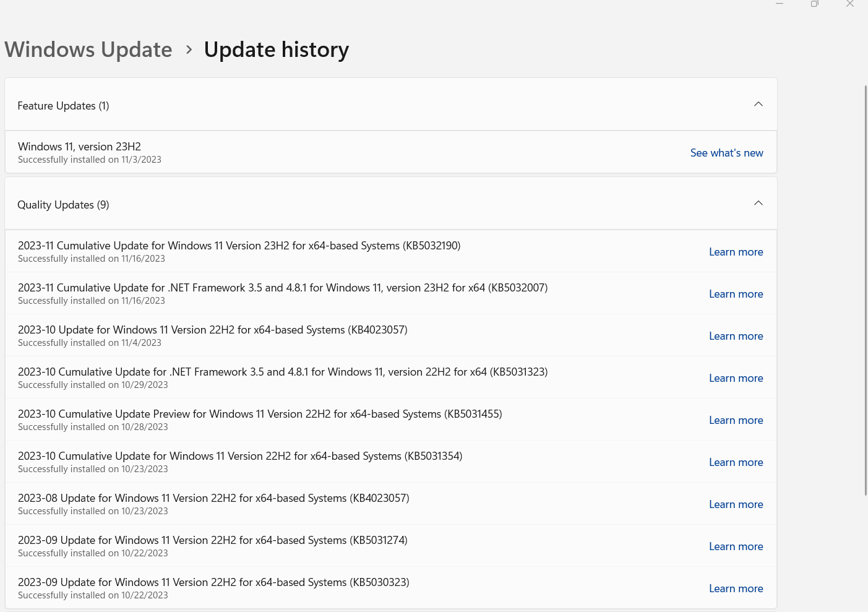Click the vertical scrollbar thumb
The image size is (868, 612).
tap(866, 290)
